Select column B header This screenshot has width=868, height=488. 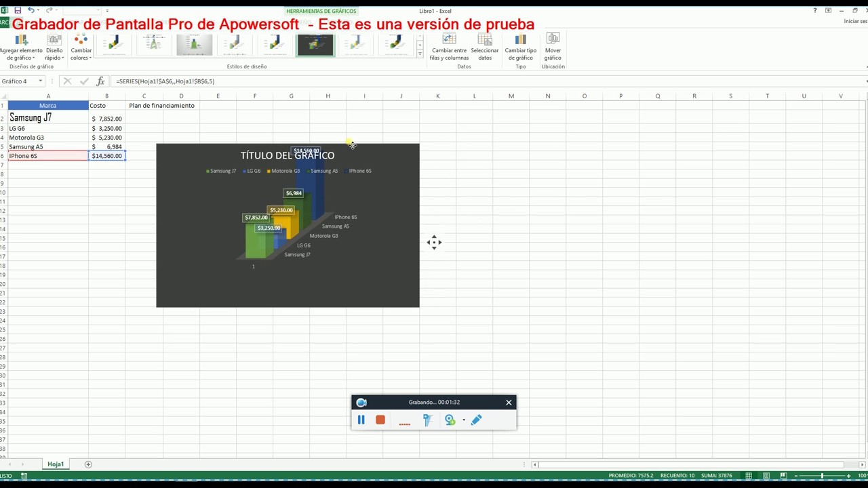click(106, 96)
